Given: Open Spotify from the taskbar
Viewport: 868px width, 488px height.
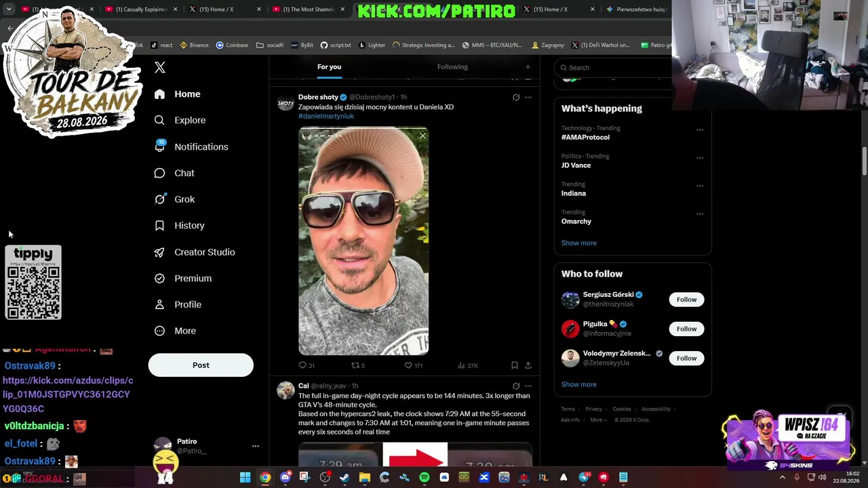Looking at the screenshot, I should [x=425, y=478].
